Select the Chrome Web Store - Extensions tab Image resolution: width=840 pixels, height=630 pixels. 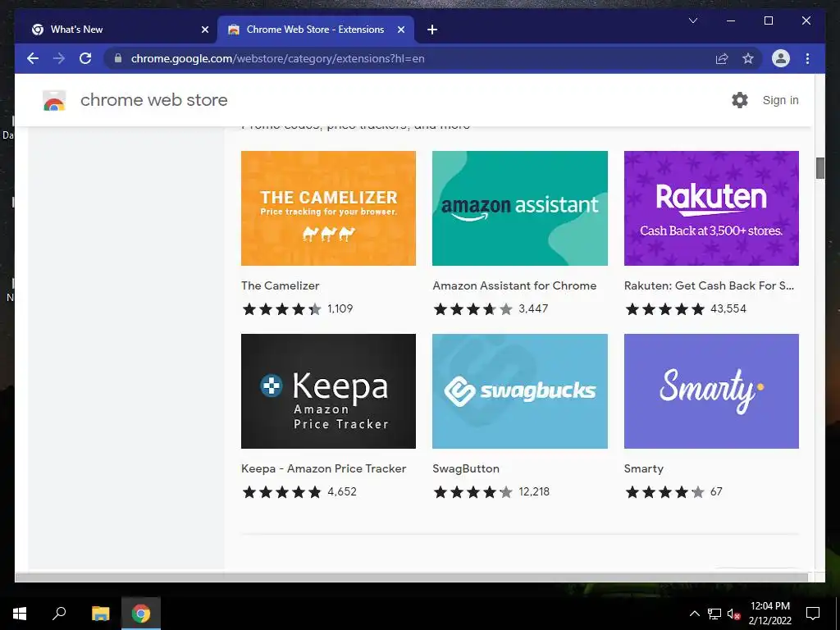(x=315, y=30)
